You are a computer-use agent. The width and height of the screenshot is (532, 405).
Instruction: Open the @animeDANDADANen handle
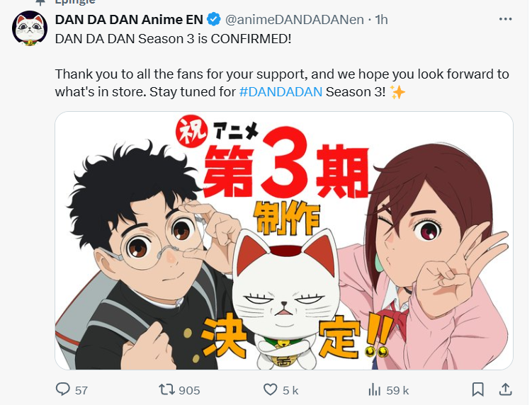point(295,20)
